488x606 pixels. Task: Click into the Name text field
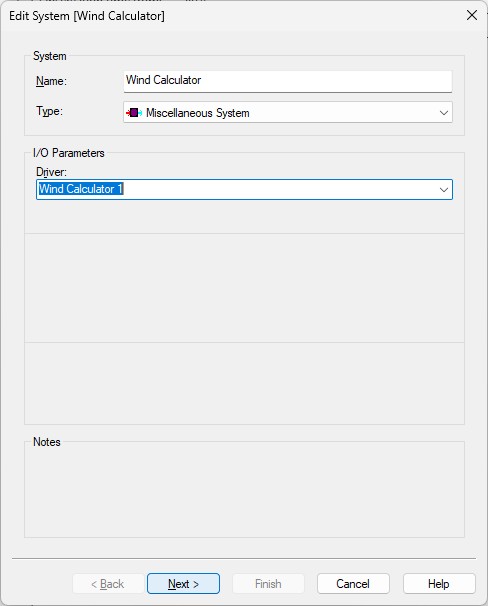[287, 81]
